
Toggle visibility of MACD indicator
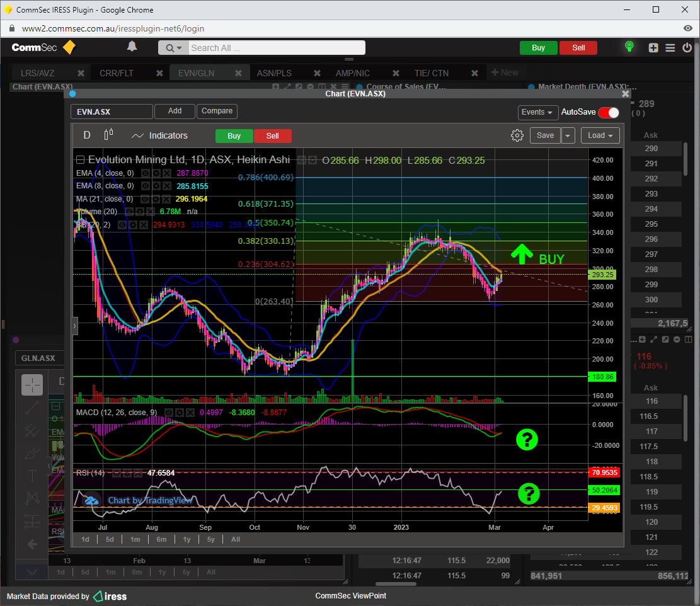169,413
